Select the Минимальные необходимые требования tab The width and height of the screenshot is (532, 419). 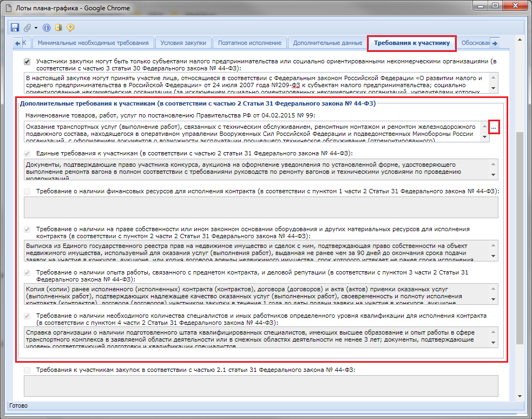(93, 43)
